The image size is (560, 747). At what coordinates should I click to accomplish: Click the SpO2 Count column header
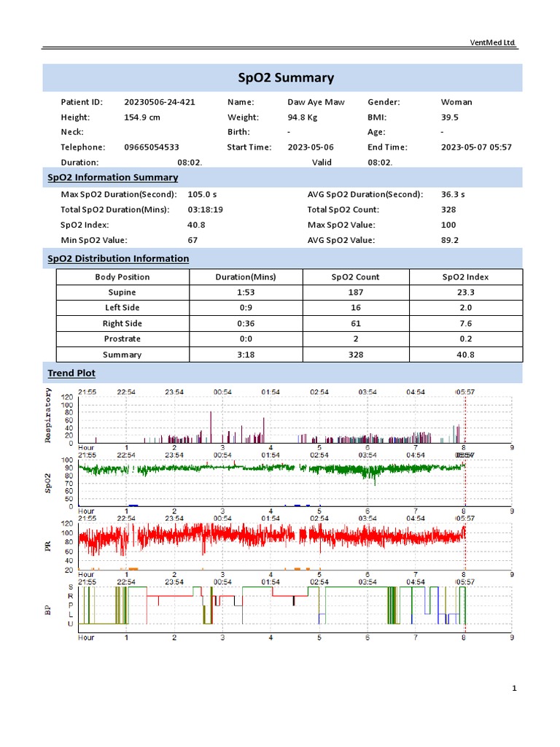(x=356, y=277)
